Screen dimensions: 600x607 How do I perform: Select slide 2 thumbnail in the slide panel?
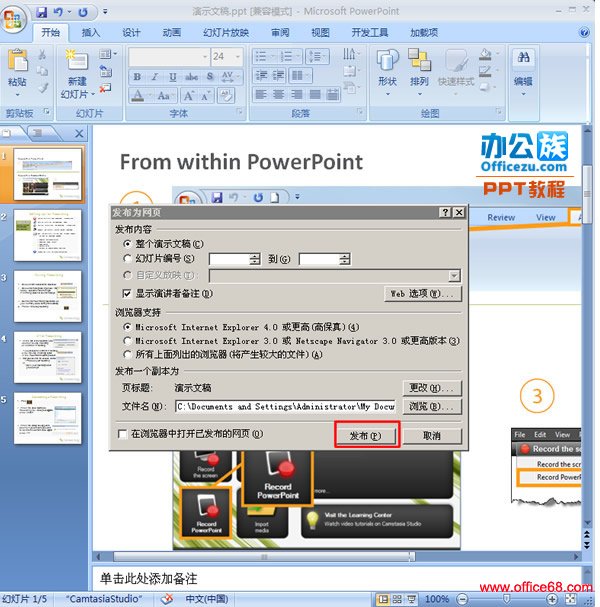coord(48,235)
